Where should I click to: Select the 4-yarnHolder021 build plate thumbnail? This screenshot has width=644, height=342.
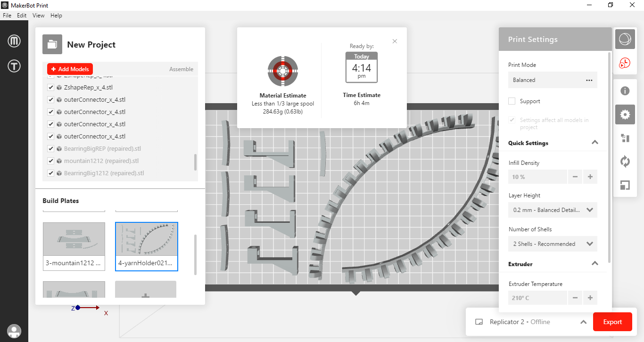pos(147,246)
